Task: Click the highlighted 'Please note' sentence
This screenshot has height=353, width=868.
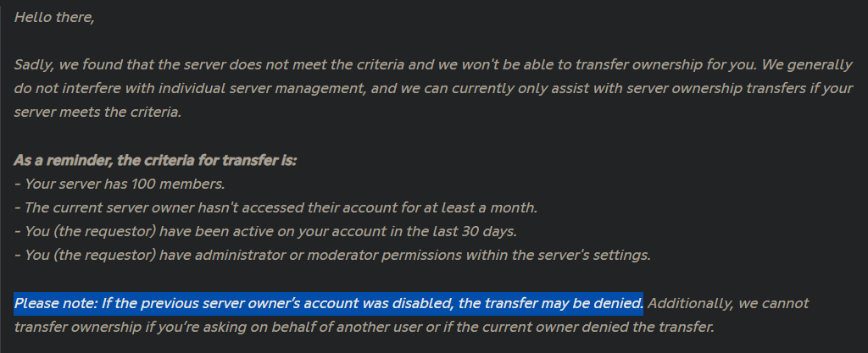Action: pos(328,303)
